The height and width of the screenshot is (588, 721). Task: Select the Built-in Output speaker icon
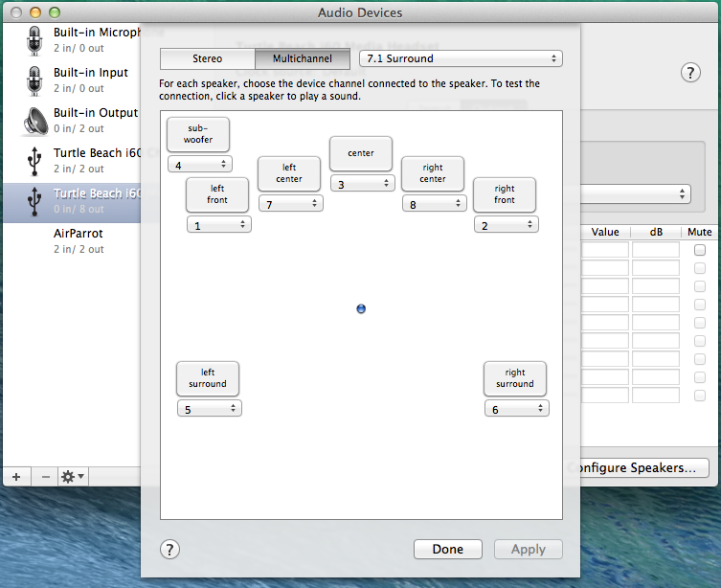click(35, 121)
